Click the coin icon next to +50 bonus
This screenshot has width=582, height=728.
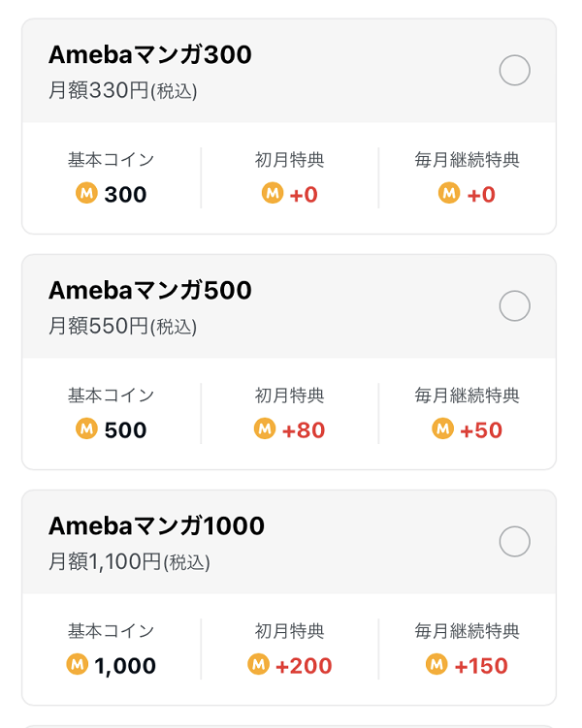tap(442, 428)
